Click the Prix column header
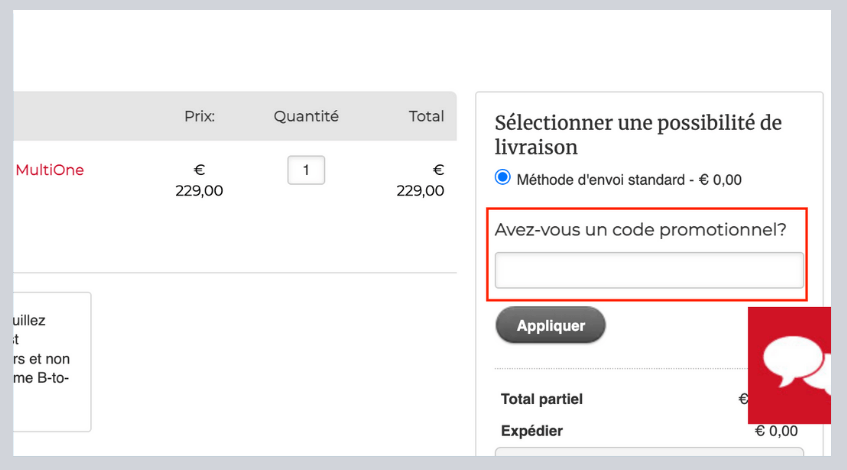This screenshot has width=847, height=470. click(x=200, y=116)
